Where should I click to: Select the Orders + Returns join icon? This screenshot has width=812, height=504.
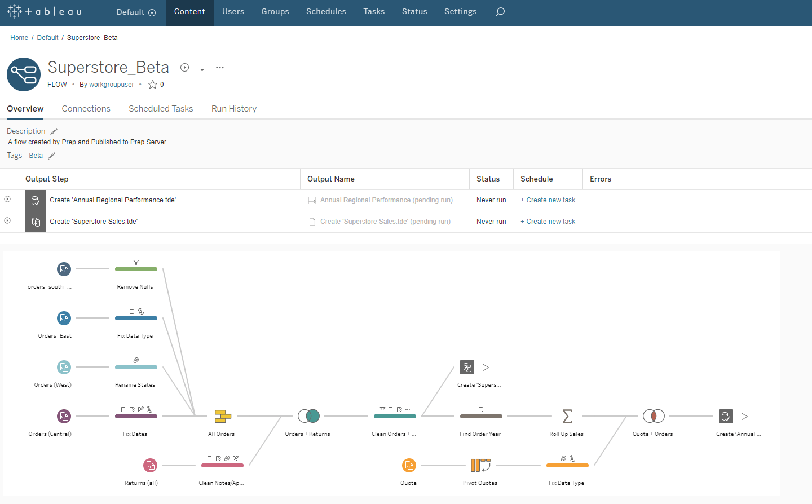[308, 416]
